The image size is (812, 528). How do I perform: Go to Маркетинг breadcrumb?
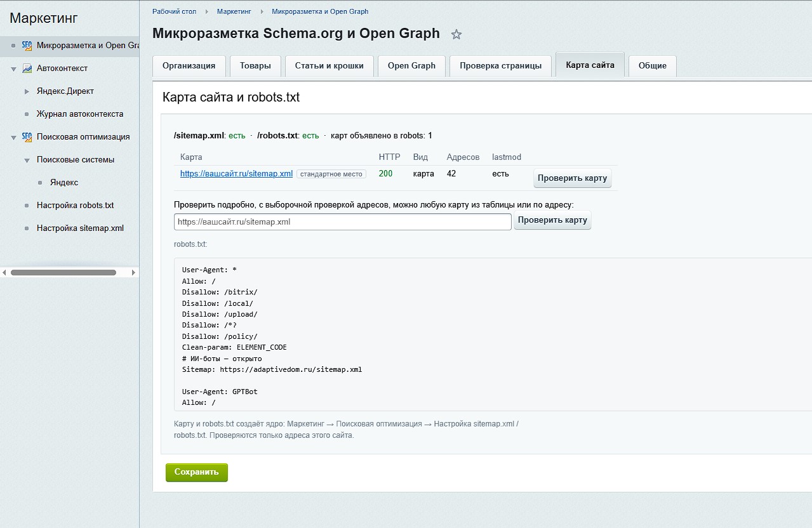pos(234,11)
